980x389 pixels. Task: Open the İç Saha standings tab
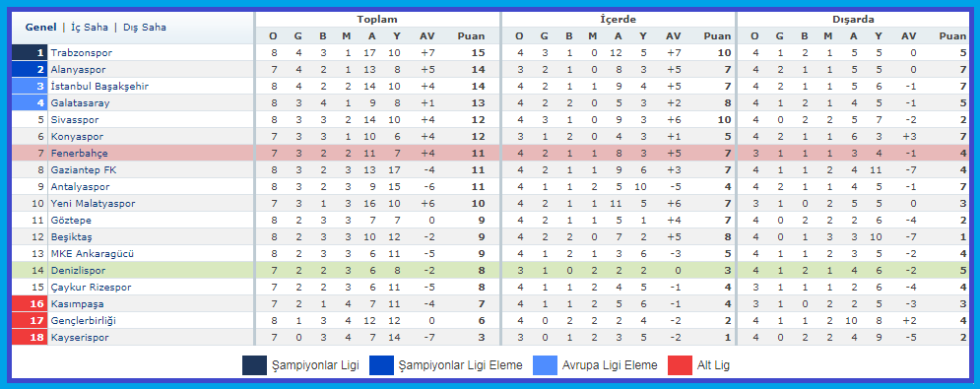[90, 28]
